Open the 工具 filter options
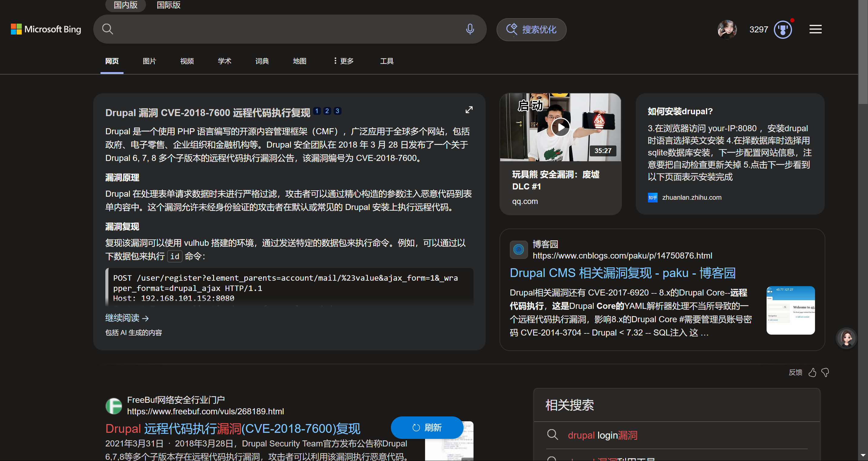 point(387,61)
